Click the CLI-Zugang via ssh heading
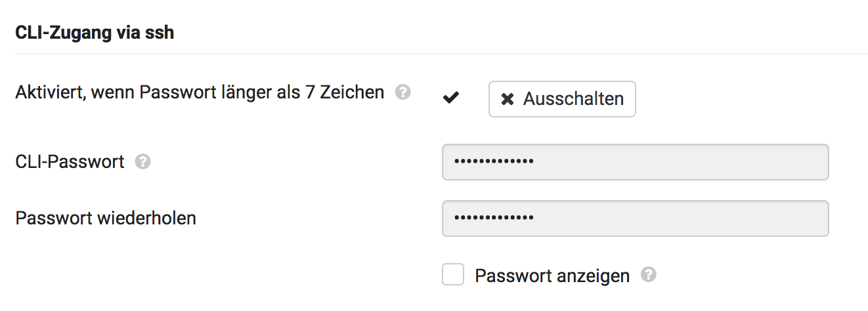 95,32
